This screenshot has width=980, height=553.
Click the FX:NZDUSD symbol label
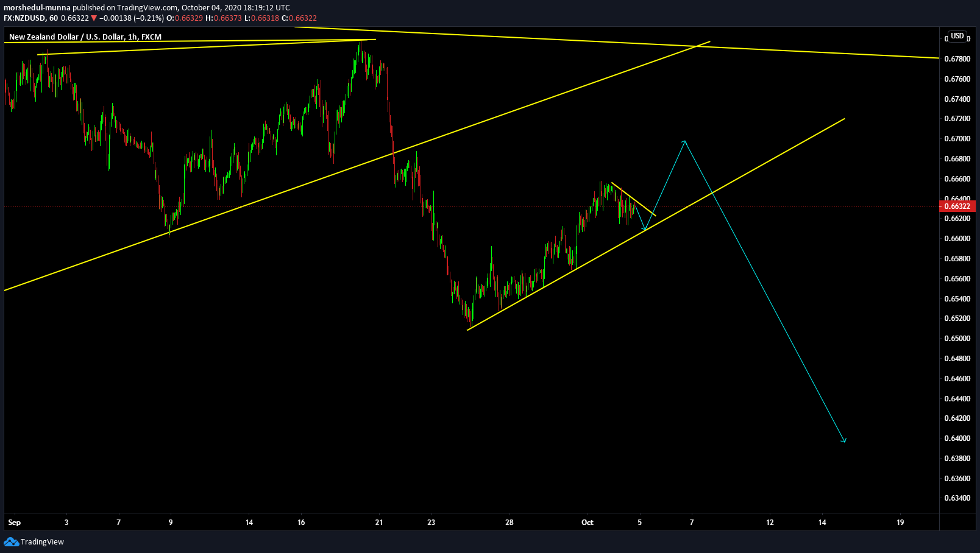pyautogui.click(x=24, y=18)
